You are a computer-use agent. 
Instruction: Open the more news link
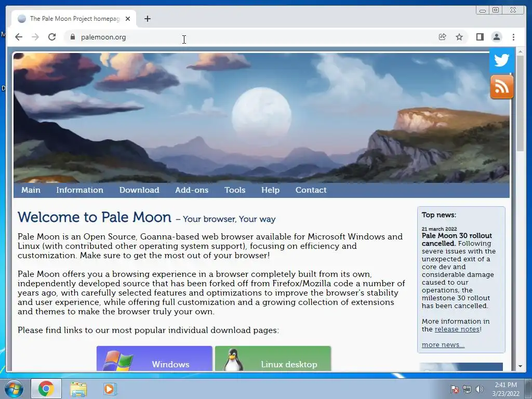(443, 345)
